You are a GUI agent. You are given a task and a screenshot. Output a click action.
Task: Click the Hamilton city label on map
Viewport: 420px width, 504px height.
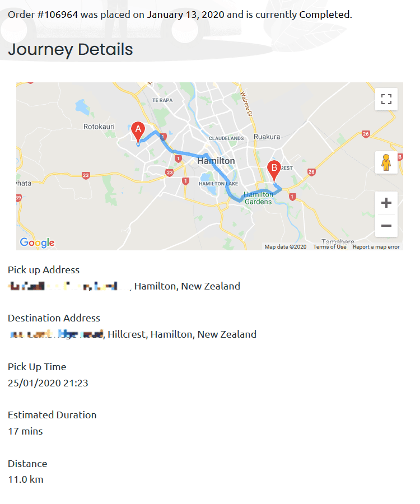pyautogui.click(x=216, y=161)
